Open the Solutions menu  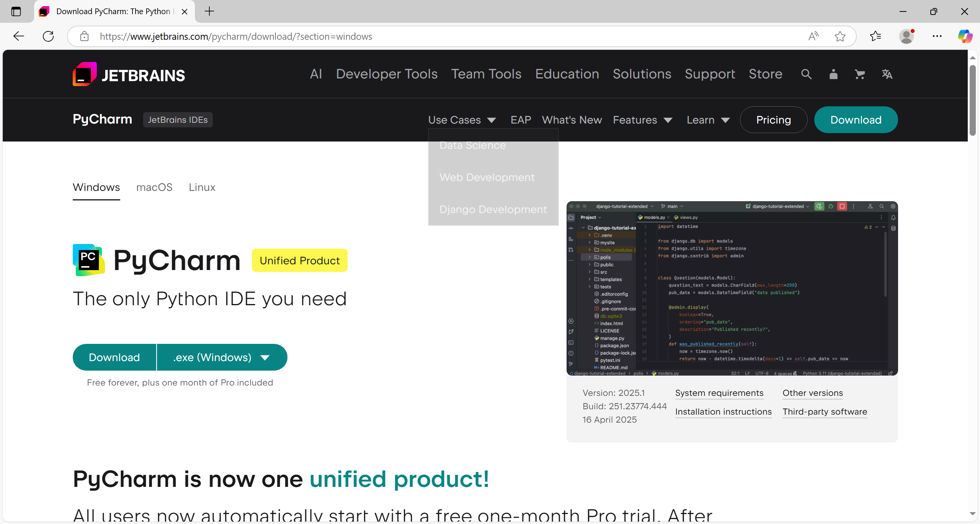coord(642,74)
